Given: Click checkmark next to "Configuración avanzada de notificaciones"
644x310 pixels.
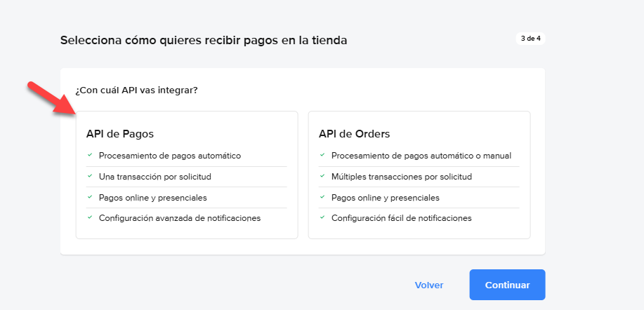Looking at the screenshot, I should (89, 217).
